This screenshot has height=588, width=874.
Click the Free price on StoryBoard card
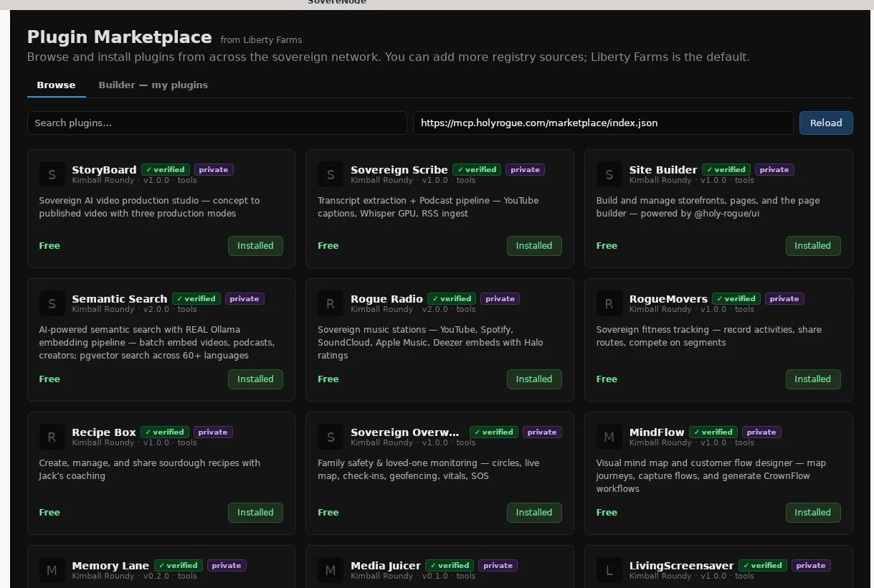(49, 246)
